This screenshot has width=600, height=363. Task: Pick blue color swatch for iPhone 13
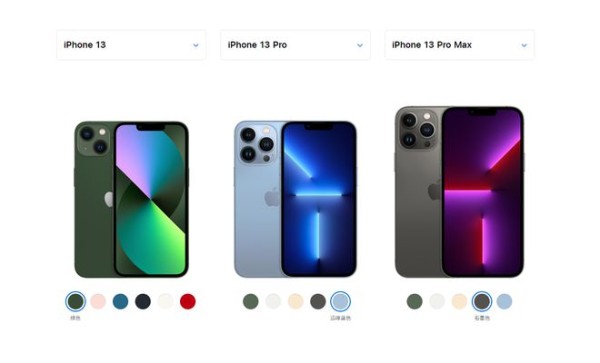coord(121,301)
